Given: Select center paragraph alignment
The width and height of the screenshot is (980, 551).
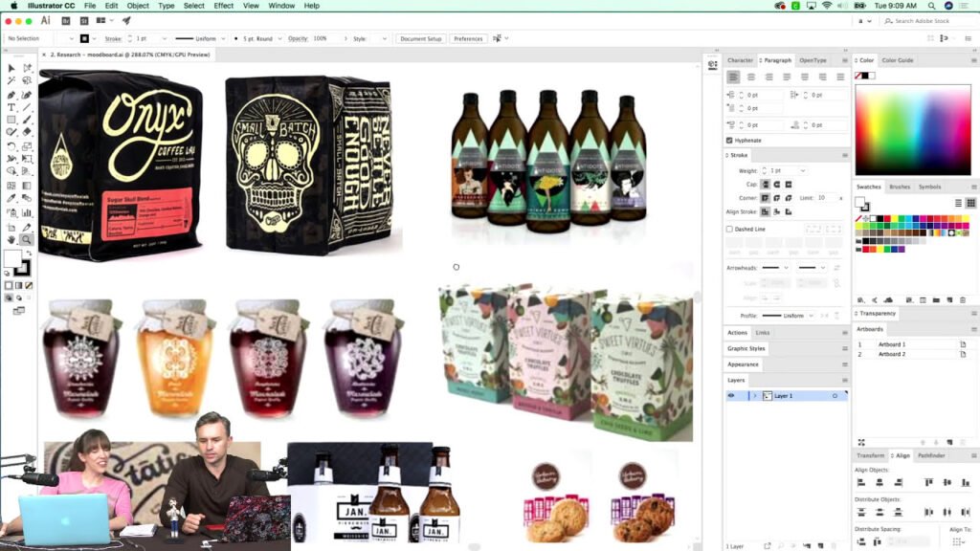Looking at the screenshot, I should point(751,77).
